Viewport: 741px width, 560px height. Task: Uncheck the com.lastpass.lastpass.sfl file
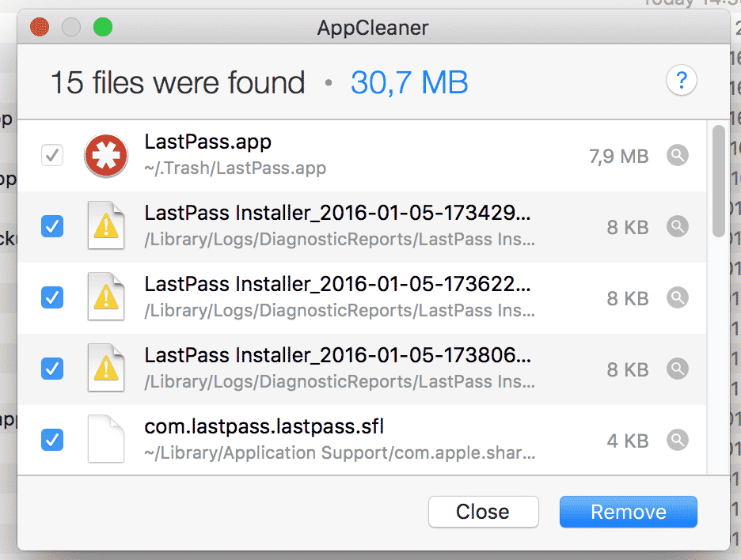tap(52, 440)
